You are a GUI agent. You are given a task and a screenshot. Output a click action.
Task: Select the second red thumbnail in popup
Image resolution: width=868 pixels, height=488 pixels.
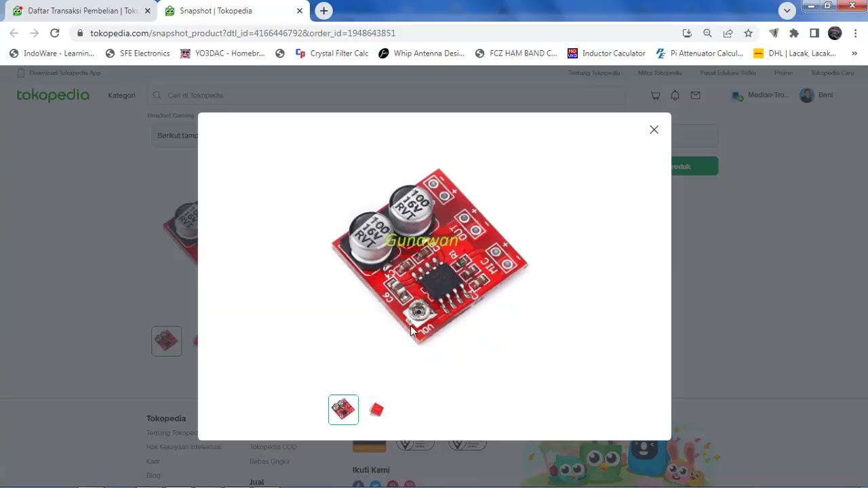tap(376, 409)
